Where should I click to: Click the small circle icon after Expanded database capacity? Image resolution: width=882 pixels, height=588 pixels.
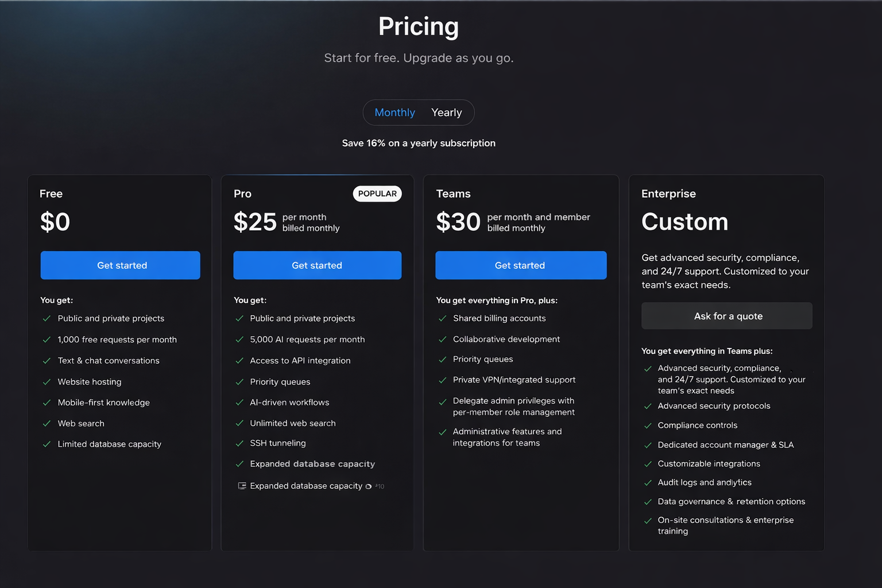pyautogui.click(x=369, y=486)
